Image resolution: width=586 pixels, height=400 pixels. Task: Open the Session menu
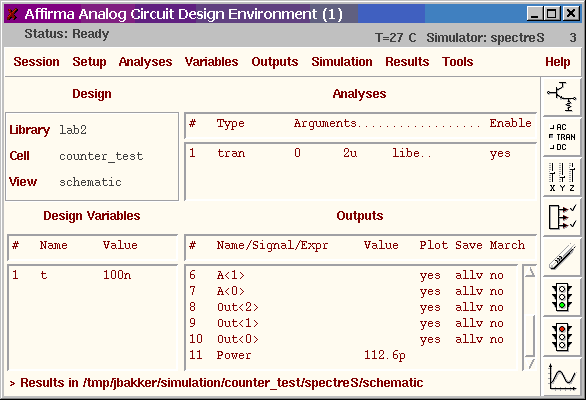pos(36,62)
